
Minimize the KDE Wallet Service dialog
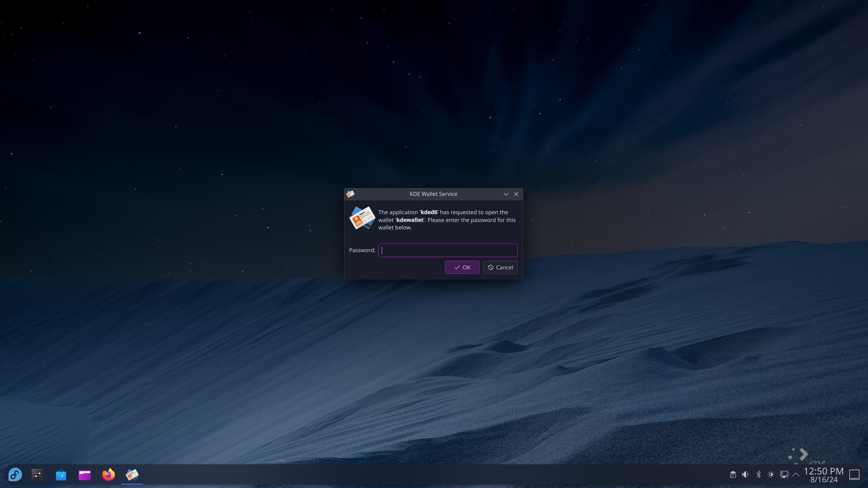point(506,194)
